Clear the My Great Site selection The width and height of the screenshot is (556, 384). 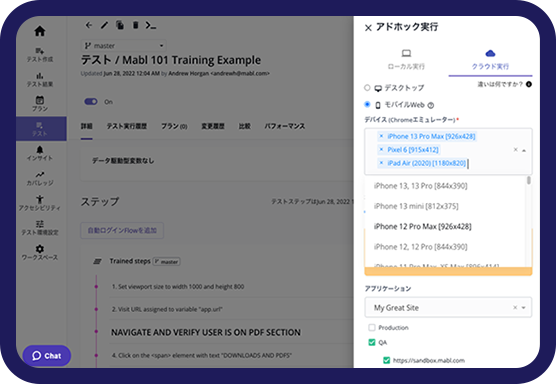point(515,307)
